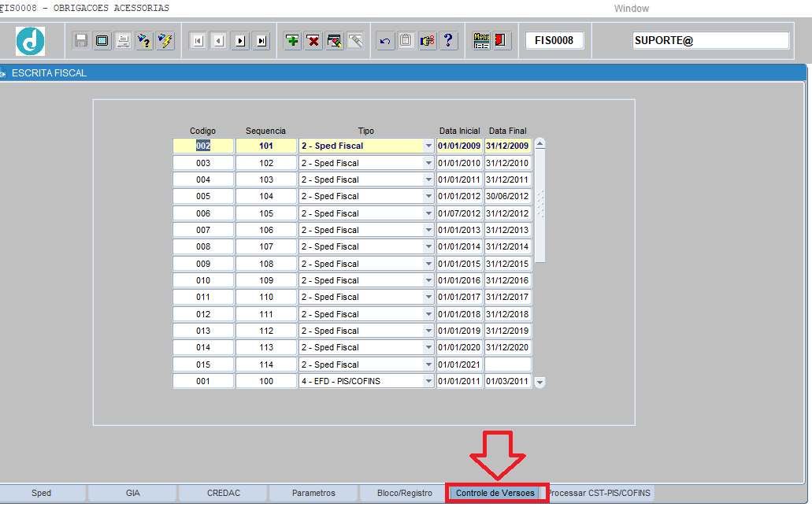This screenshot has width=812, height=507.
Task: Select the Codigo 002 field
Action: coord(203,146)
